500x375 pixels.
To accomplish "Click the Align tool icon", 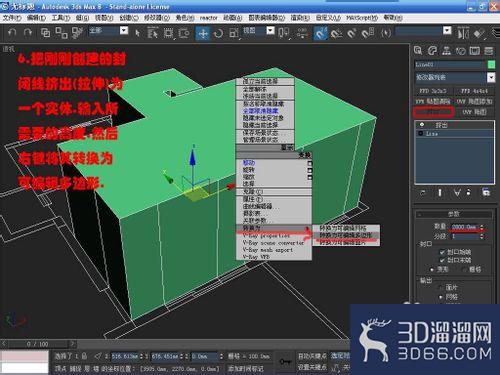I will [x=479, y=33].
